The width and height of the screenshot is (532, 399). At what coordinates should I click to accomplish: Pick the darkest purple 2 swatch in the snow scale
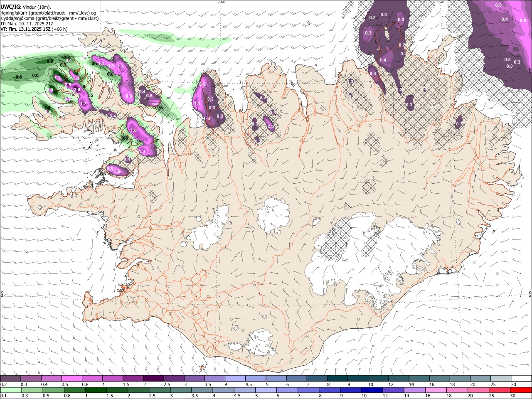tap(153, 379)
